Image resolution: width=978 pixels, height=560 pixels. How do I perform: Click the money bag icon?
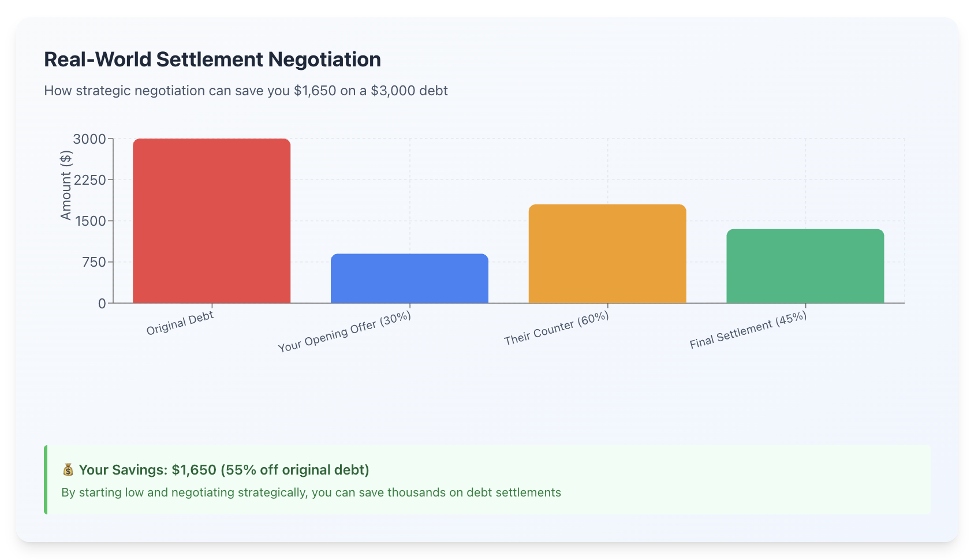tap(68, 470)
